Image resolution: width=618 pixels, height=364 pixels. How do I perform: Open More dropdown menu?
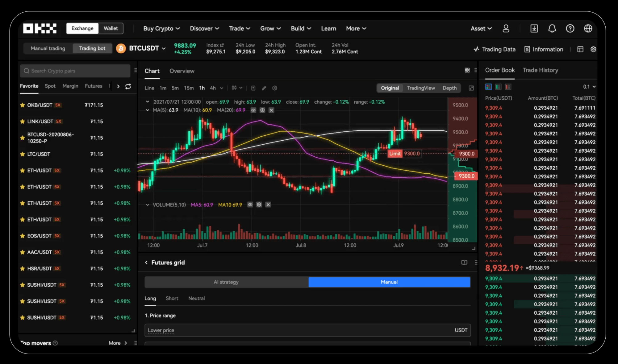point(356,28)
